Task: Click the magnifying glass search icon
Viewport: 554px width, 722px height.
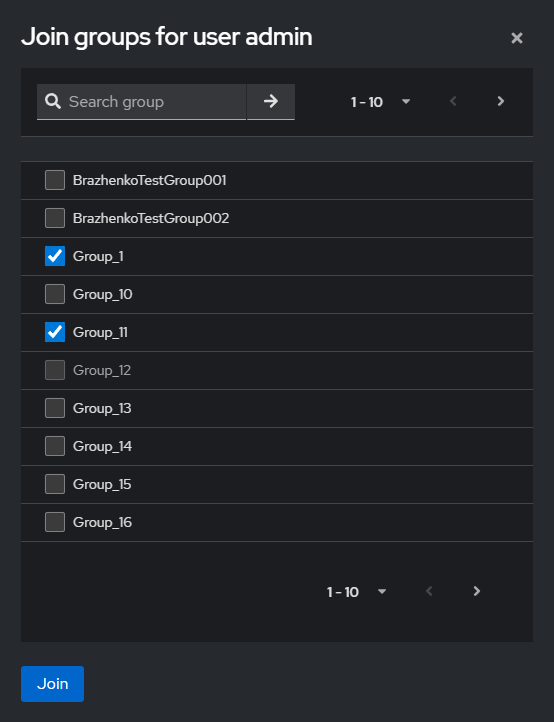Action: 53,101
